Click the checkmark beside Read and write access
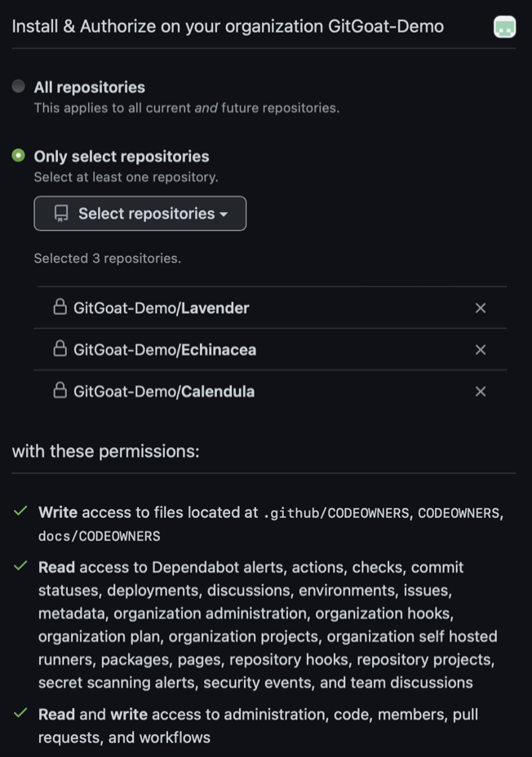Viewport: 532px width, 757px height. coord(20,714)
